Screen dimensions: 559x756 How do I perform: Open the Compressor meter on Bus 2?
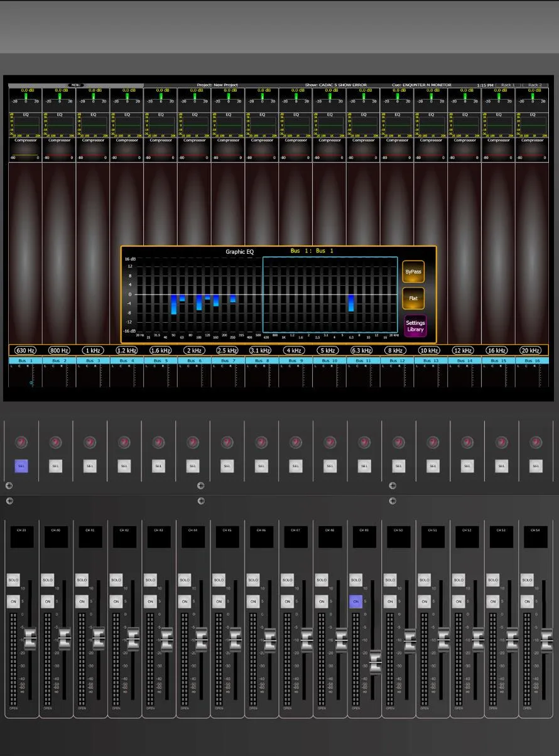click(x=60, y=149)
